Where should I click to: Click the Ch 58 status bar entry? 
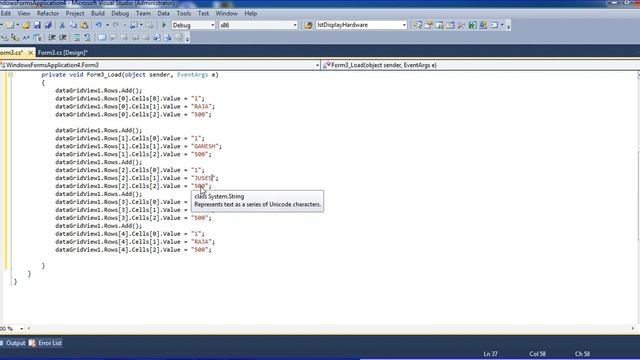tap(582, 354)
